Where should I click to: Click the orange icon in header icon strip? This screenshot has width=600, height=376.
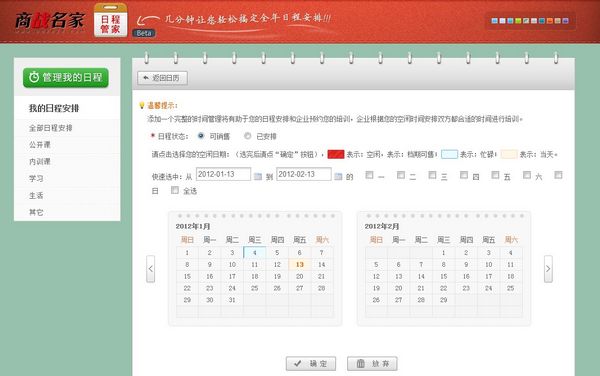[550, 21]
